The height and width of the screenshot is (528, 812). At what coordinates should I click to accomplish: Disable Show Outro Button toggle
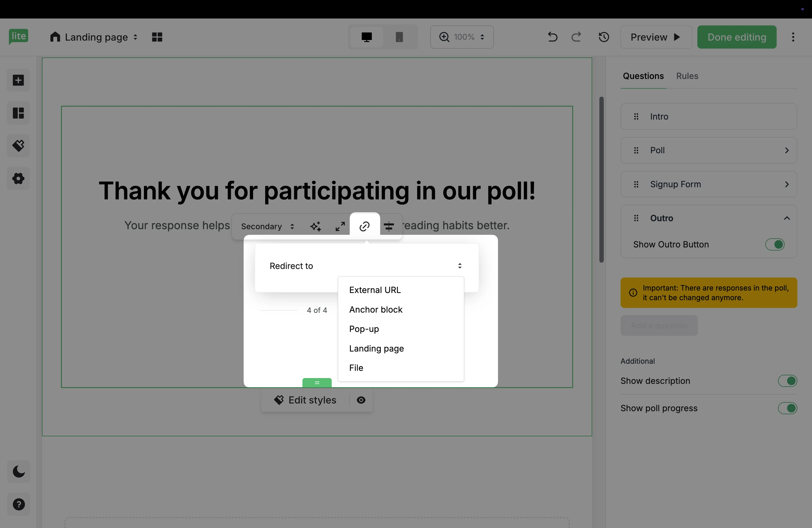tap(775, 244)
